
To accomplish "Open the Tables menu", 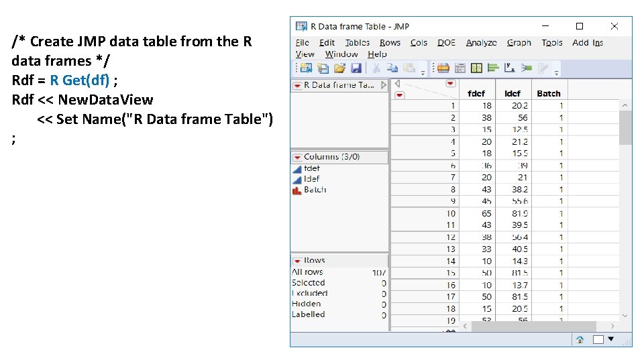I will pyautogui.click(x=358, y=43).
